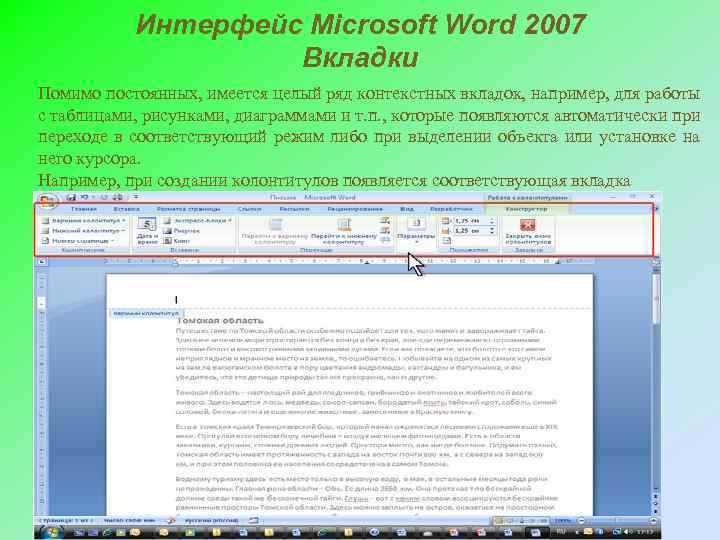Switch to the Вставка ribbon tab
Image resolution: width=720 pixels, height=540 pixels.
pos(126,209)
